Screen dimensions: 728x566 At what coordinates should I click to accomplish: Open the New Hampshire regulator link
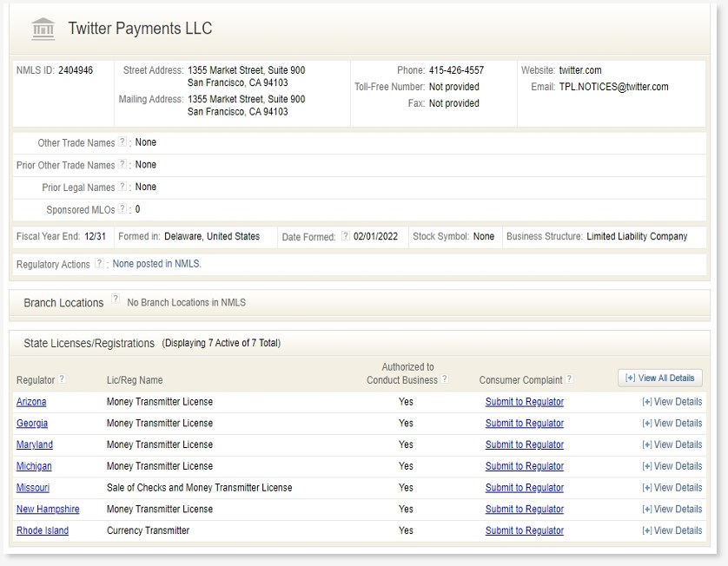pyautogui.click(x=48, y=510)
